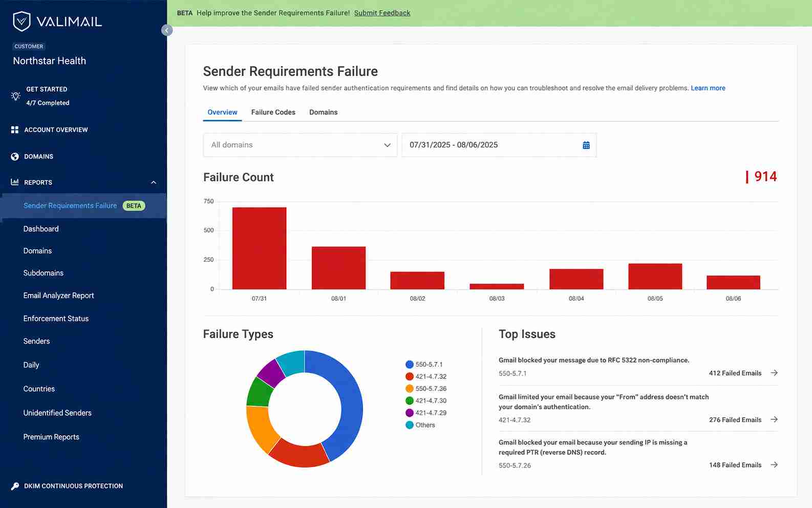
Task: Open the Dashboard report
Action: 41,229
